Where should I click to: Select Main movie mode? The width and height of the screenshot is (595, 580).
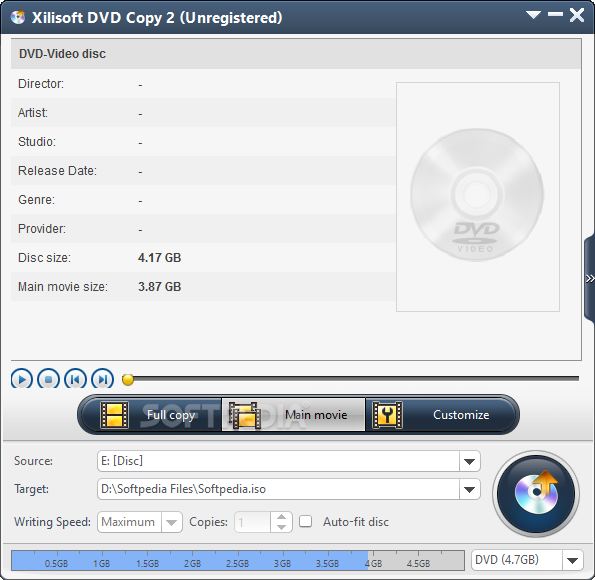[x=293, y=415]
